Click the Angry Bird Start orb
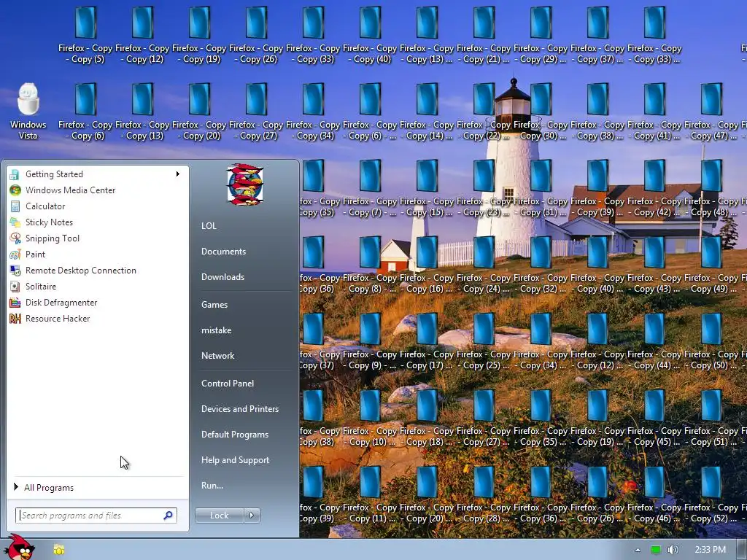Image resolution: width=747 pixels, height=560 pixels. (x=18, y=547)
